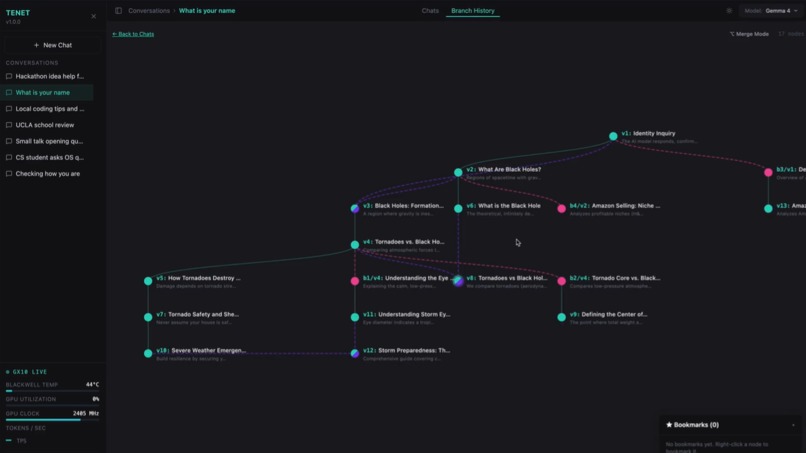Click the Blackwell Temp progress bar
The image size is (806, 453).
(x=52, y=391)
